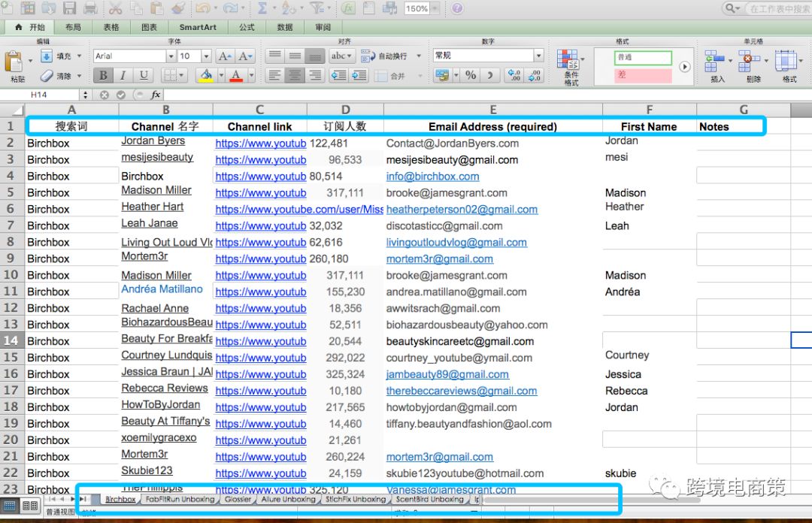Switch to the 布局 ribbon tab

click(73, 27)
